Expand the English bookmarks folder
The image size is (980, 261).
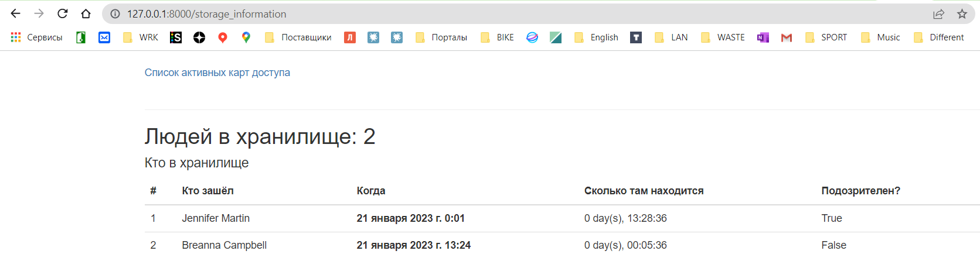point(596,37)
